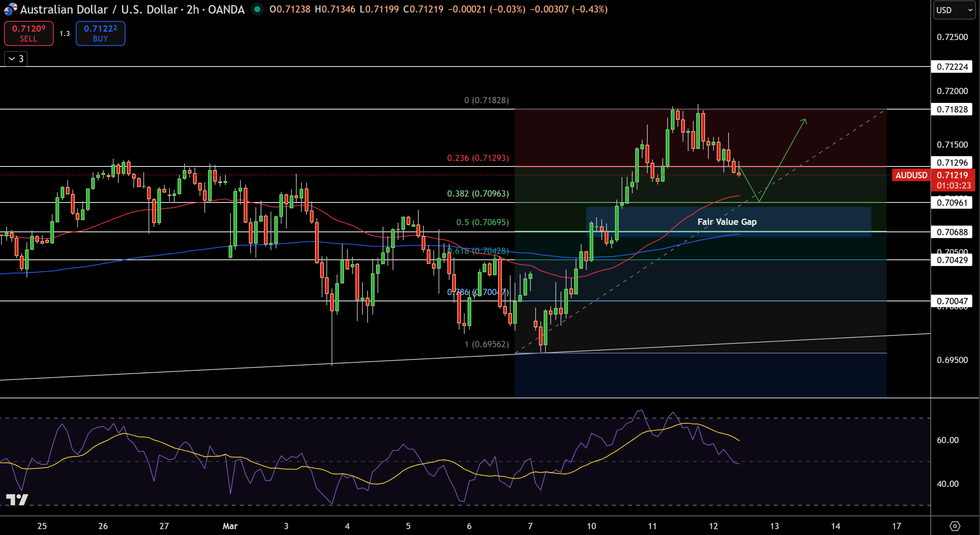Click the spread value 1.3

coord(65,33)
